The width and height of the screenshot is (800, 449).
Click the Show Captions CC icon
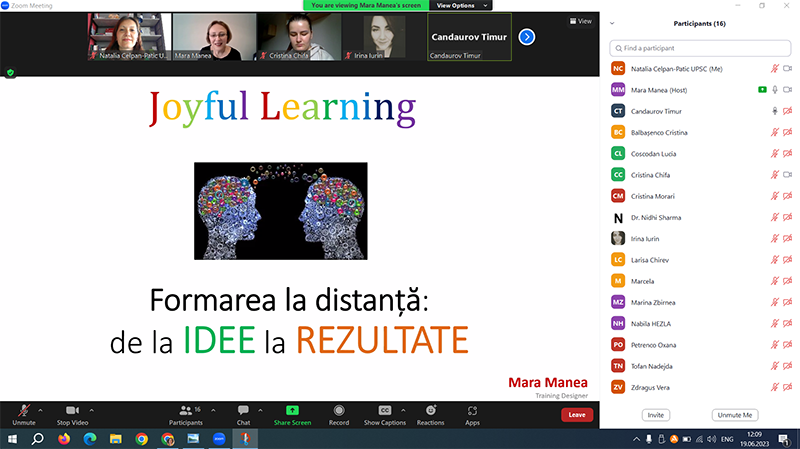(x=384, y=410)
